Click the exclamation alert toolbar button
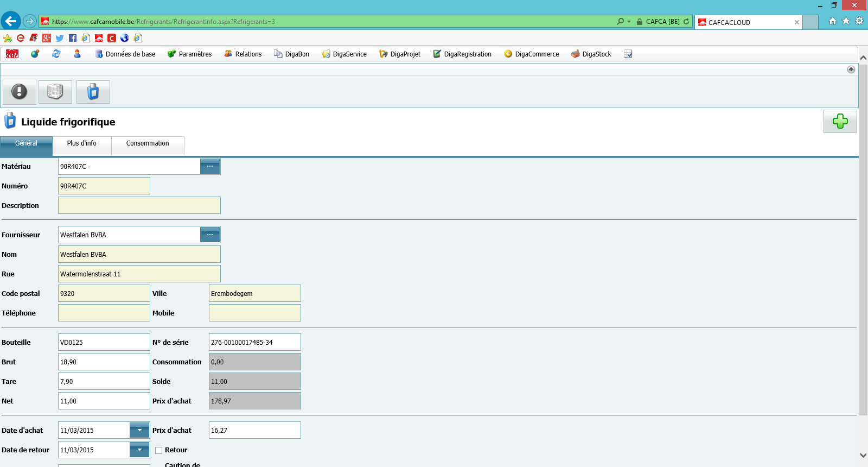This screenshot has height=467, width=868. (x=20, y=92)
